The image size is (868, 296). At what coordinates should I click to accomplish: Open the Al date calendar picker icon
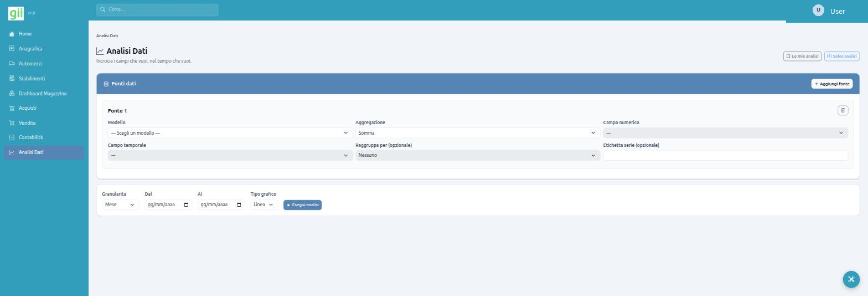tap(239, 205)
